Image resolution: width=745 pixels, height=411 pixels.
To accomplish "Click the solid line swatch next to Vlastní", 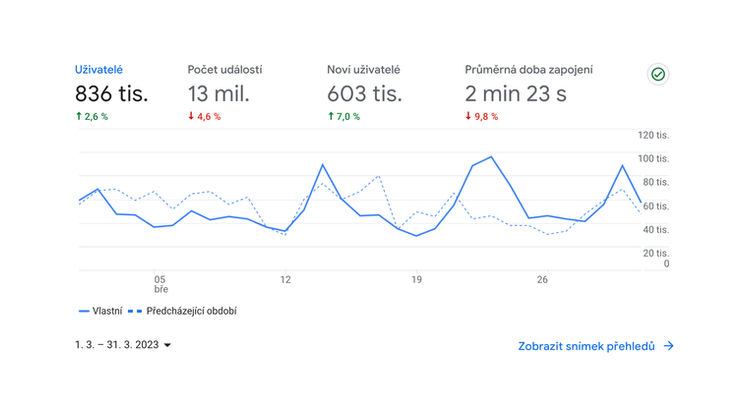I will point(84,311).
